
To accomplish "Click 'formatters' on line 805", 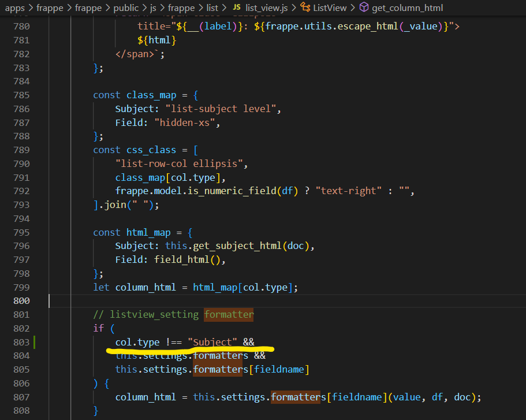I will point(221,370).
